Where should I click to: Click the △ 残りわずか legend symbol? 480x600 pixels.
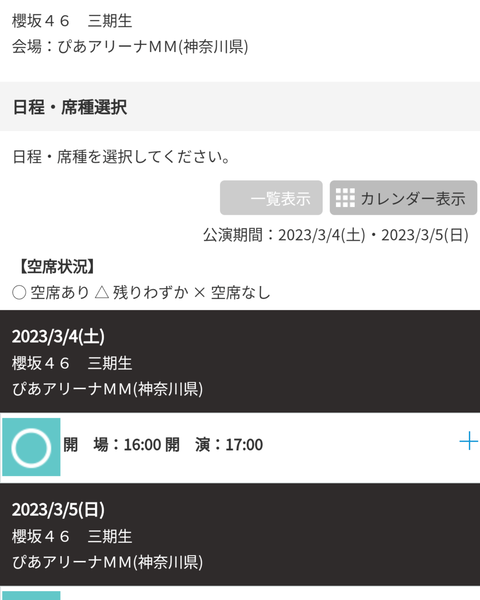102,293
